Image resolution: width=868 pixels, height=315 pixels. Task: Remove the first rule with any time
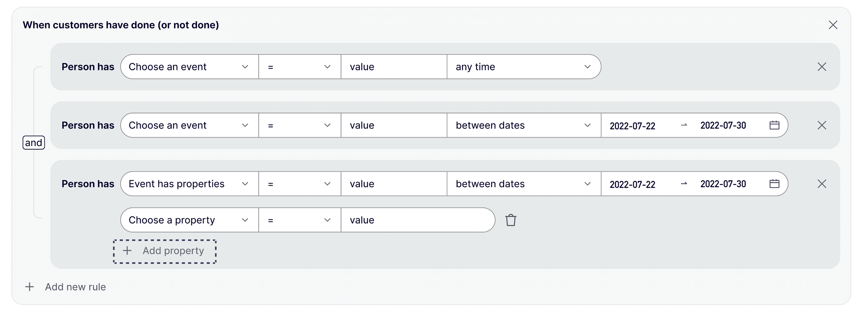click(x=822, y=67)
